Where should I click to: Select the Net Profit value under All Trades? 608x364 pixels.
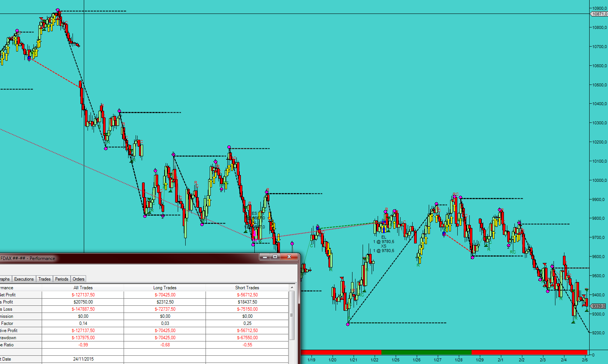pos(83,295)
